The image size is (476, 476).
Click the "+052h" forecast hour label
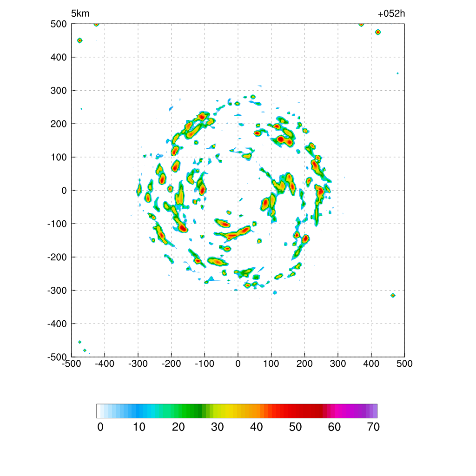coord(391,13)
